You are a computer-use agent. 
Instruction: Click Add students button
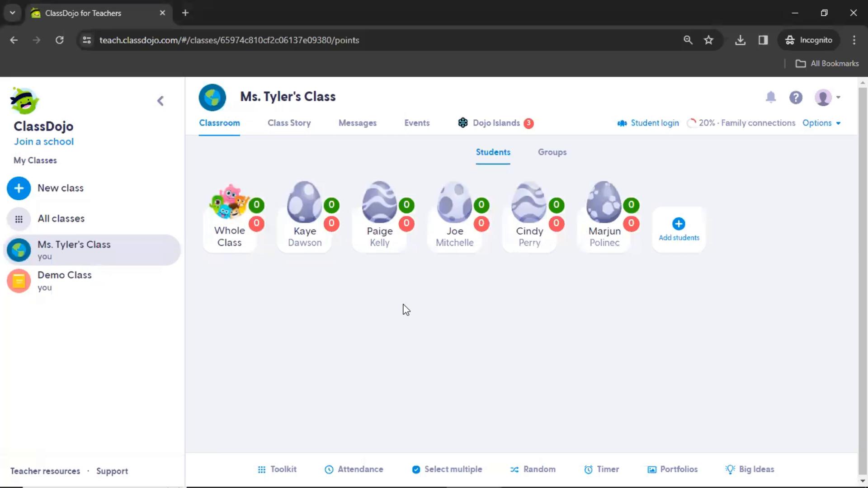coord(679,229)
